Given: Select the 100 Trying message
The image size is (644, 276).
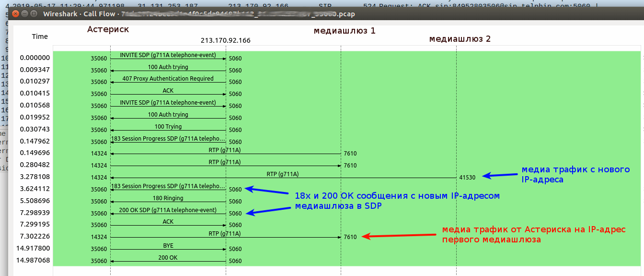Looking at the screenshot, I should (x=168, y=127).
